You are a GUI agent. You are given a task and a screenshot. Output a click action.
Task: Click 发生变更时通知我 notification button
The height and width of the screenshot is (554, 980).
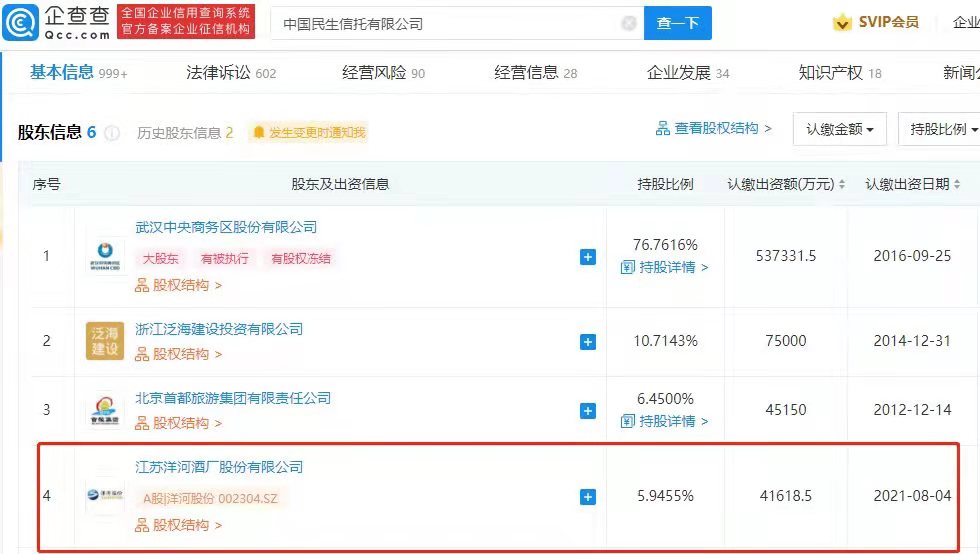click(x=309, y=133)
